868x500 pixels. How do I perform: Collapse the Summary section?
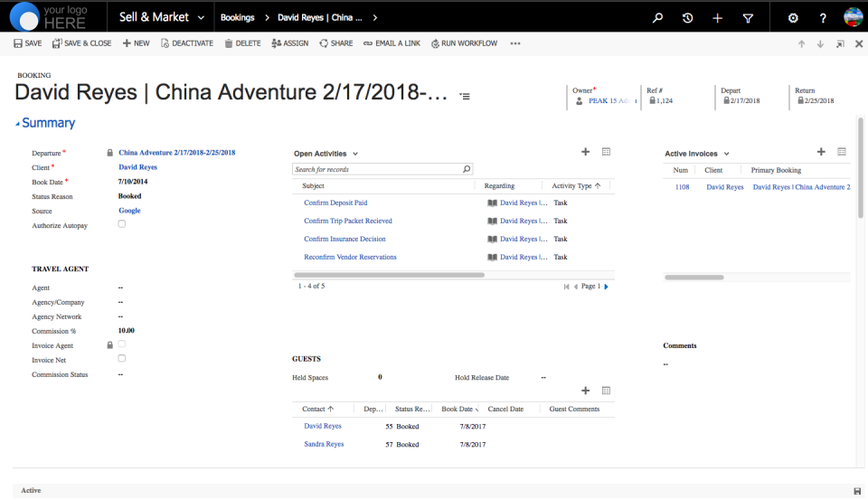tap(17, 124)
